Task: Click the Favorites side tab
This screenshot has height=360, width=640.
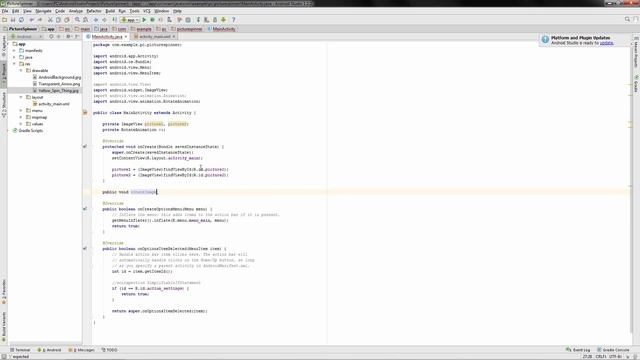Action: point(4,292)
